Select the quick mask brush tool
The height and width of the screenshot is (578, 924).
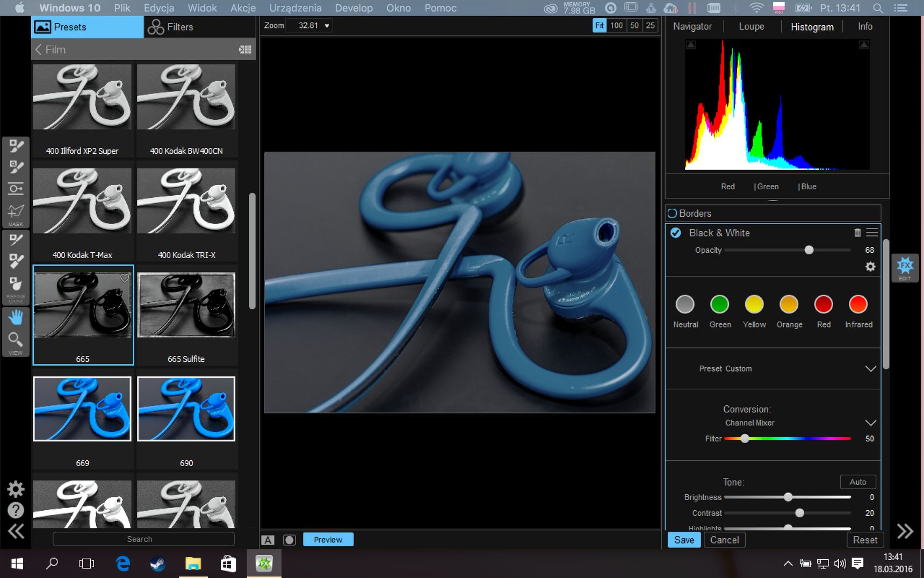16,167
